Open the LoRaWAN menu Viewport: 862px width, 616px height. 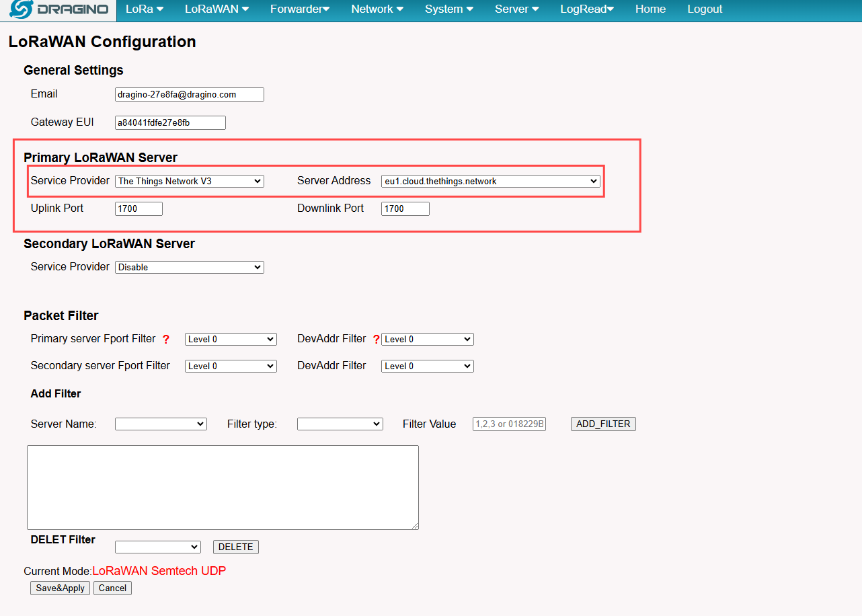pos(217,9)
